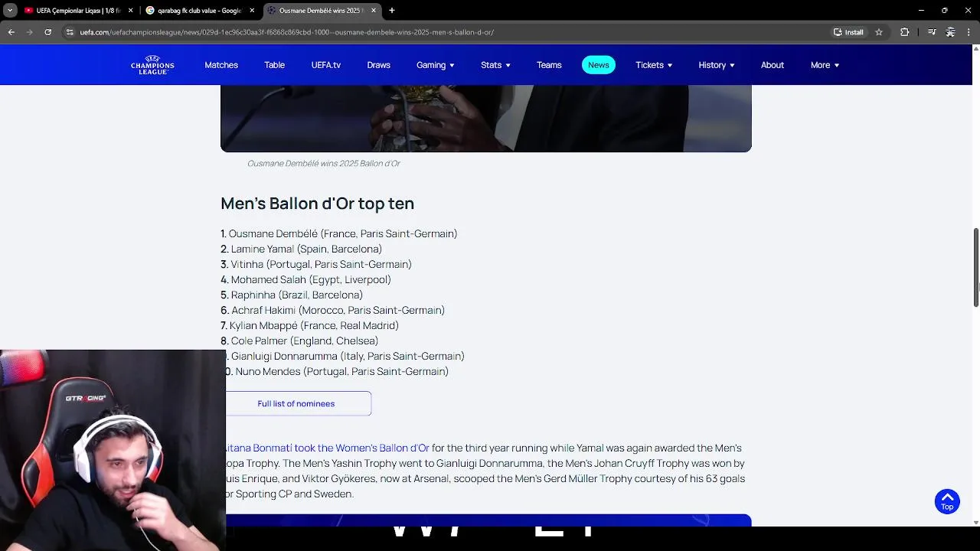The height and width of the screenshot is (551, 980).
Task: Open a new browser tab
Action: pos(392,11)
